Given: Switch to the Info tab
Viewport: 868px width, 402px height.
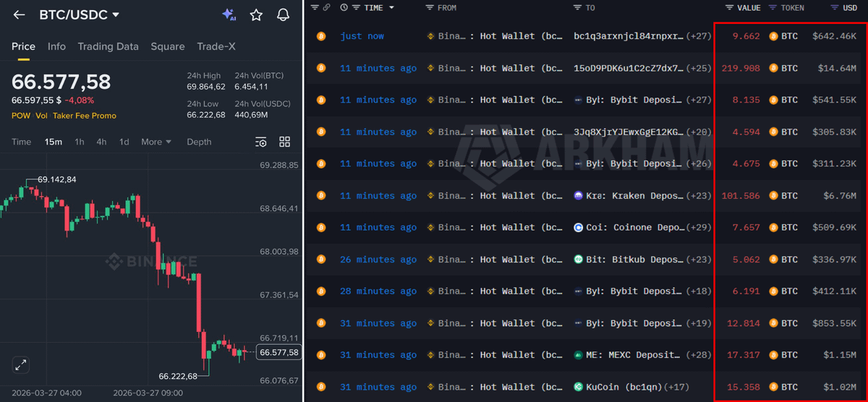Looking at the screenshot, I should pos(56,46).
